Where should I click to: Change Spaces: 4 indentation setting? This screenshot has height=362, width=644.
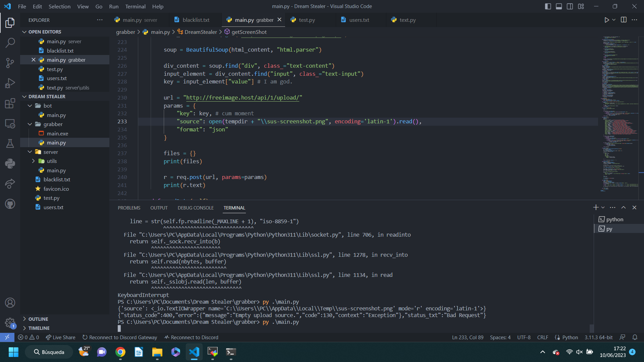point(500,337)
